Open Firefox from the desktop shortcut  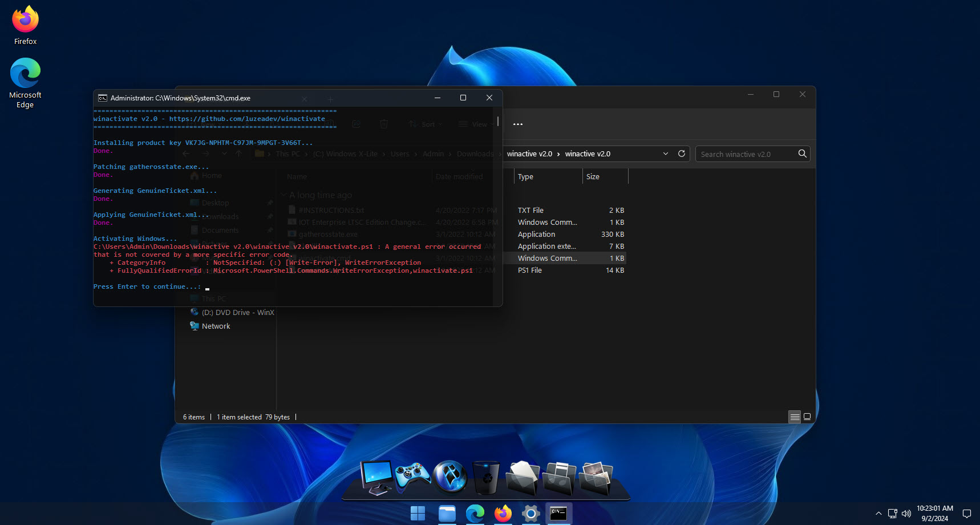click(25, 26)
